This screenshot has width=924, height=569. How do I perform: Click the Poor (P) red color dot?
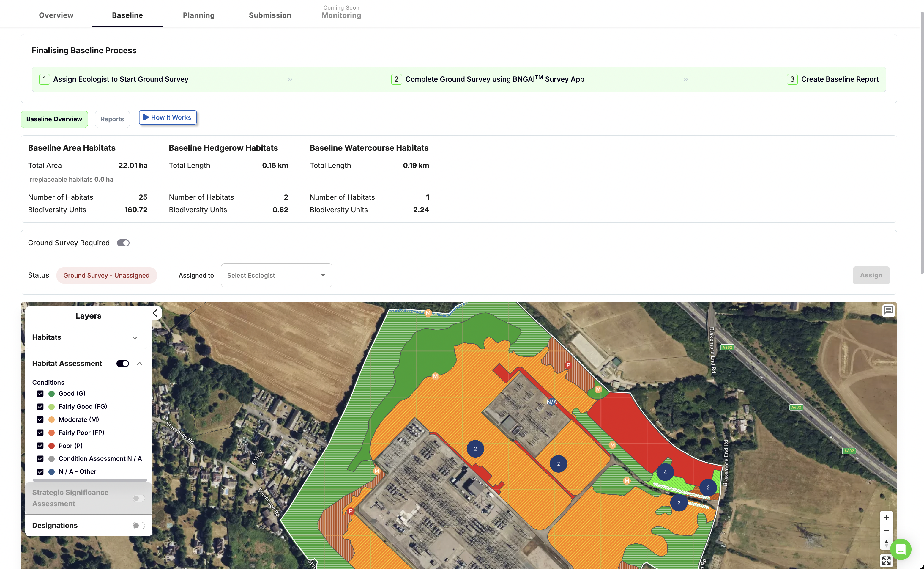tap(51, 446)
